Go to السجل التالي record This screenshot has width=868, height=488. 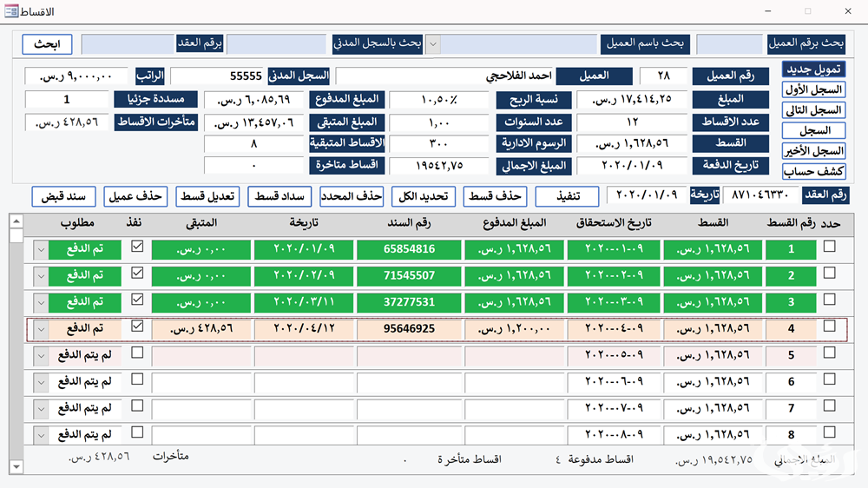[x=814, y=110]
